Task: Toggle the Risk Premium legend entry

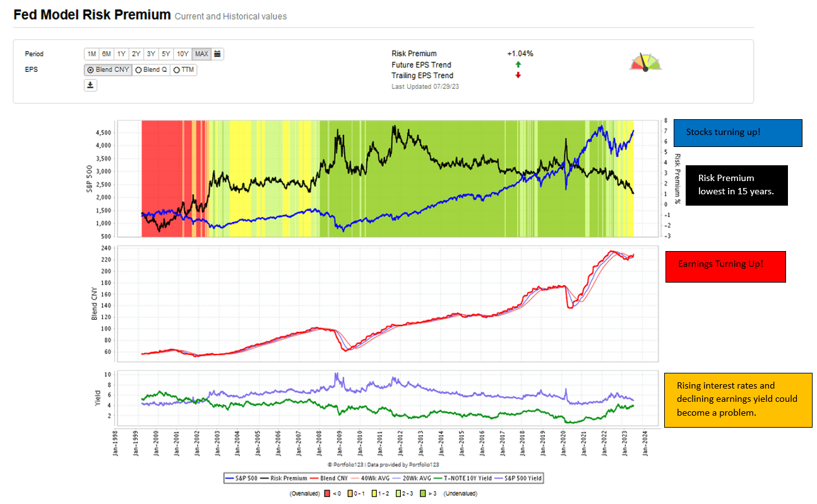Action: pyautogui.click(x=283, y=478)
